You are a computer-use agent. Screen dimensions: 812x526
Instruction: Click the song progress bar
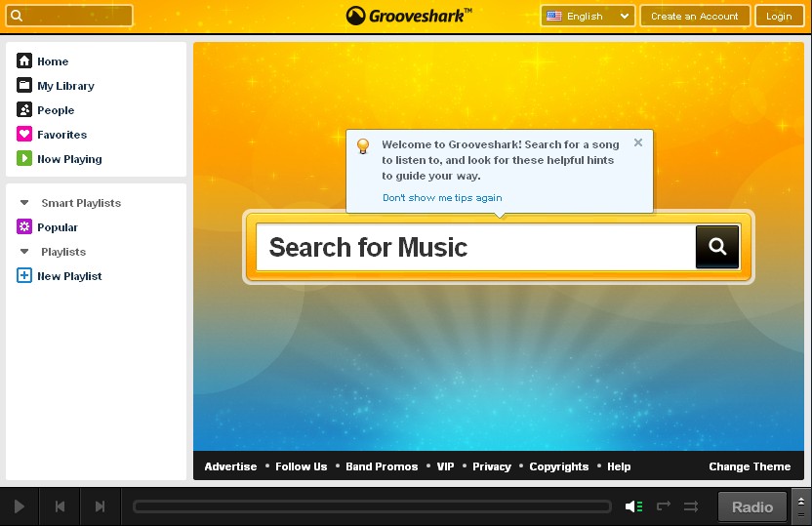point(372,506)
